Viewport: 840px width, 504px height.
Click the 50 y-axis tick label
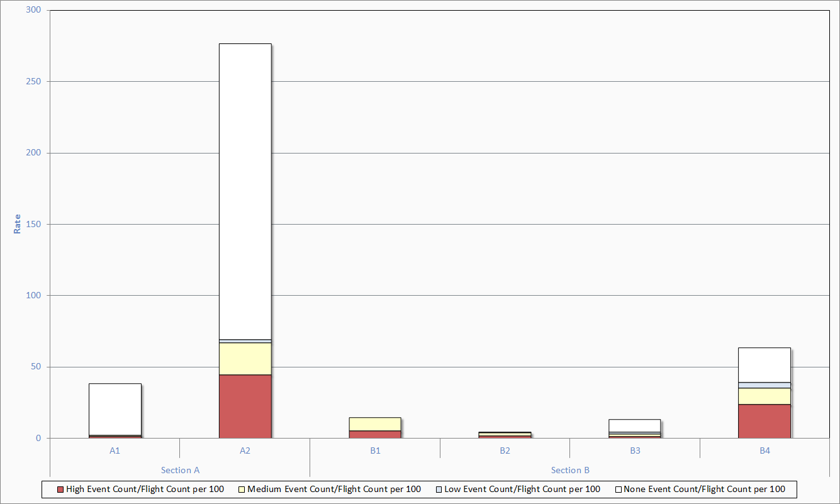[x=37, y=367]
